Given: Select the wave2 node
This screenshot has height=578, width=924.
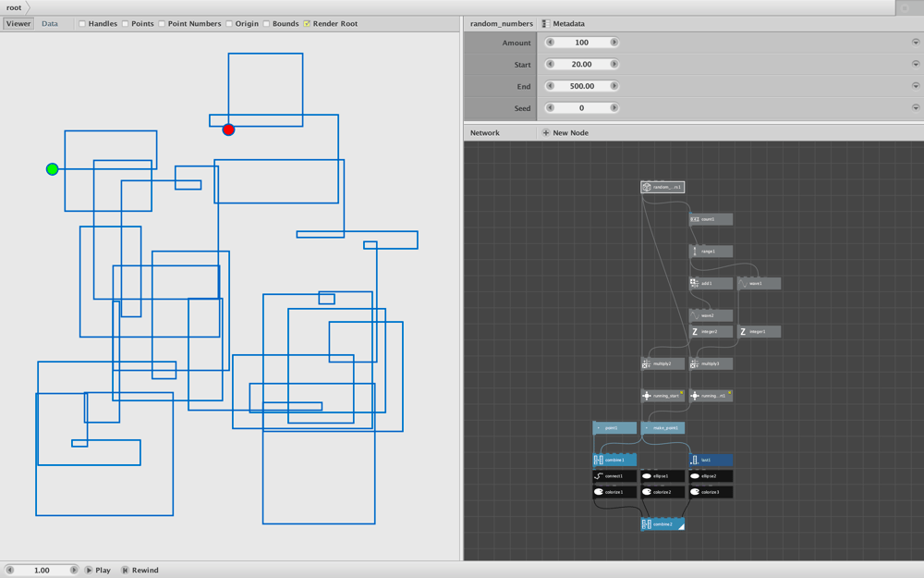Looking at the screenshot, I should [711, 315].
